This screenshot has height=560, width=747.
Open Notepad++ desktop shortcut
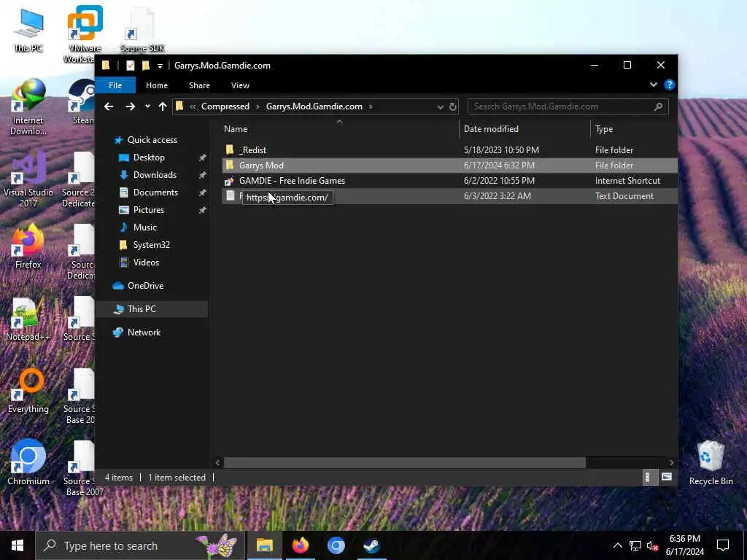coord(28,319)
